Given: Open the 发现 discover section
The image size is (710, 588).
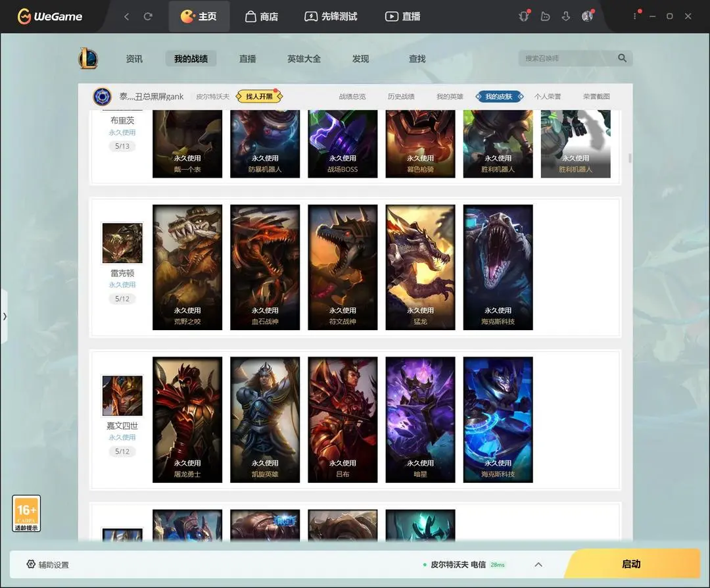Looking at the screenshot, I should 360,59.
